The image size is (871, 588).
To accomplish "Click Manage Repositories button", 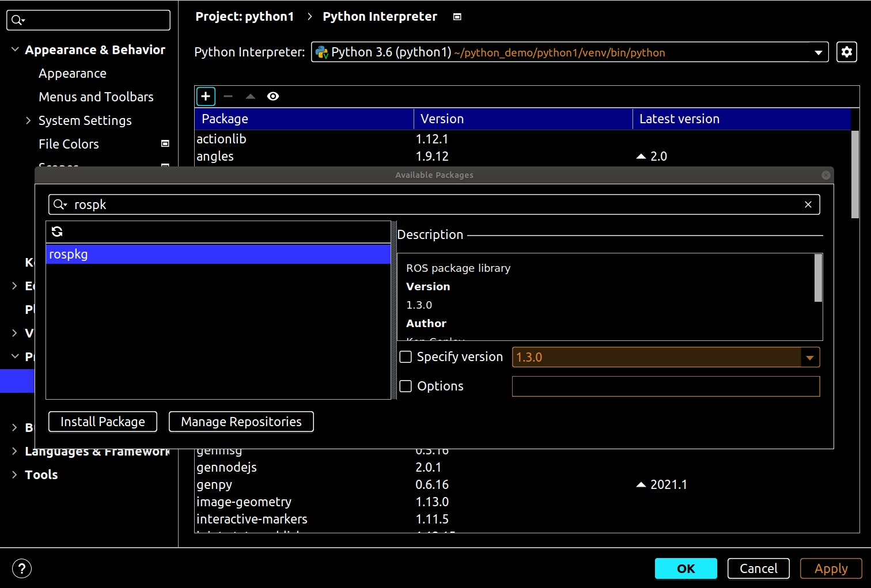I will click(x=241, y=422).
